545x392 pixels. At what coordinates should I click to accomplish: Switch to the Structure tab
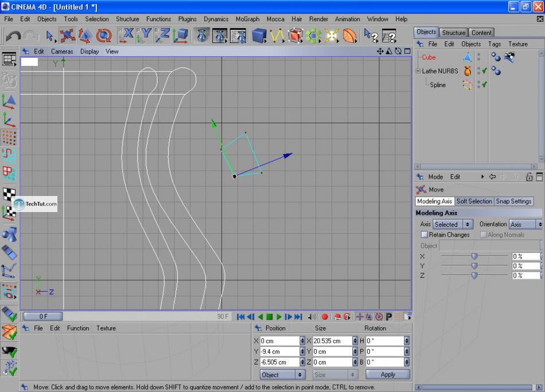(x=454, y=33)
